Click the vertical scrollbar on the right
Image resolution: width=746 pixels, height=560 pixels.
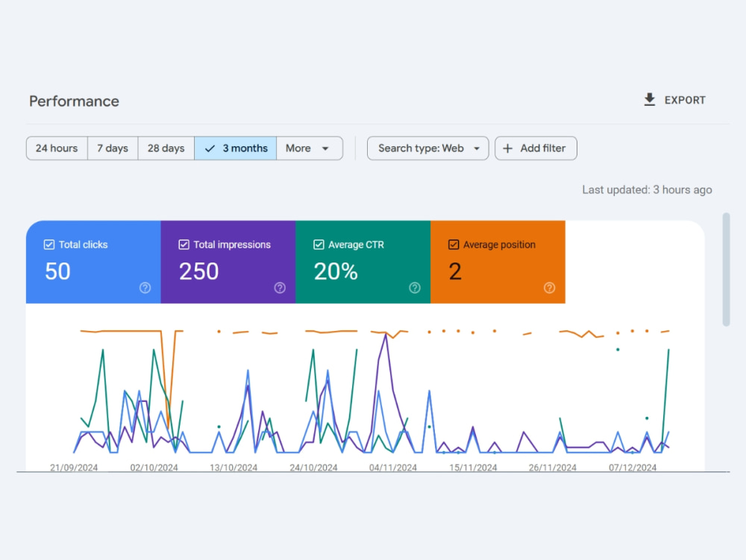click(726, 269)
